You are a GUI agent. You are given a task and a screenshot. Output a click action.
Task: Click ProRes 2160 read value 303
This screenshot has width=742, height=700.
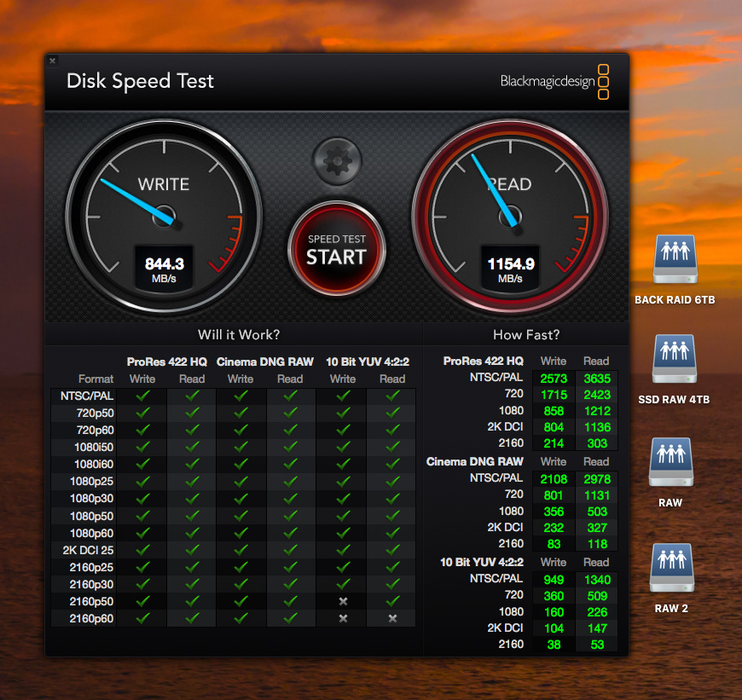point(597,443)
